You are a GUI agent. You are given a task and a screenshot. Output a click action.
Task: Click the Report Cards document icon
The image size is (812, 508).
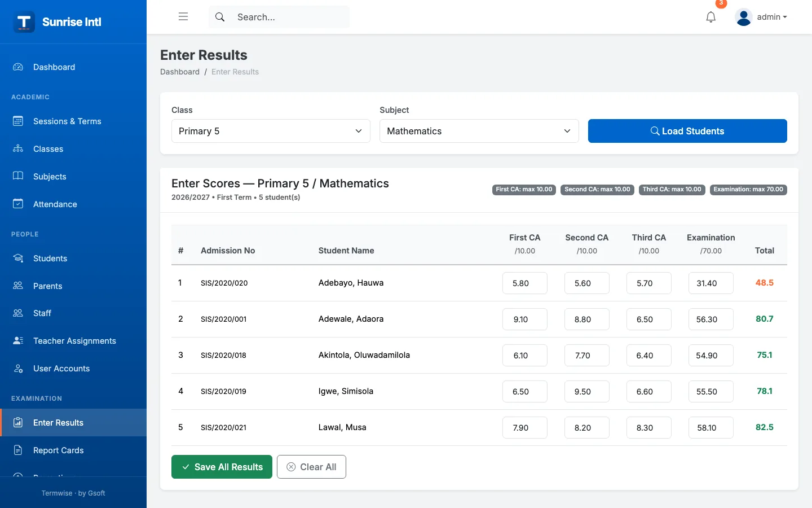coord(18,450)
